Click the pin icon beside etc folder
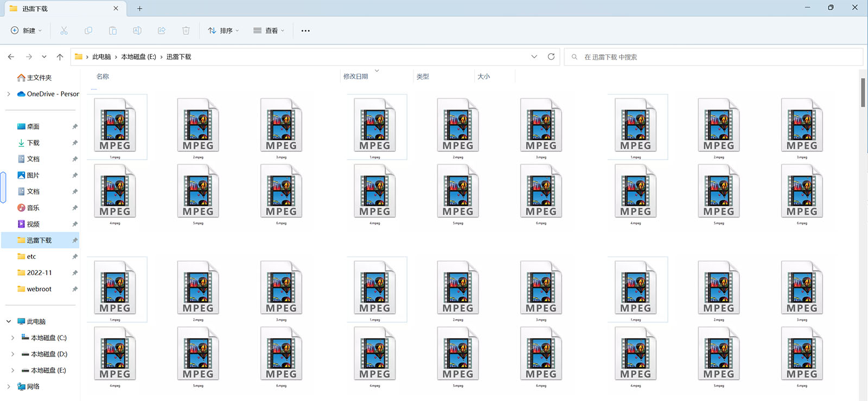Viewport: 868px width, 401px height. point(75,257)
